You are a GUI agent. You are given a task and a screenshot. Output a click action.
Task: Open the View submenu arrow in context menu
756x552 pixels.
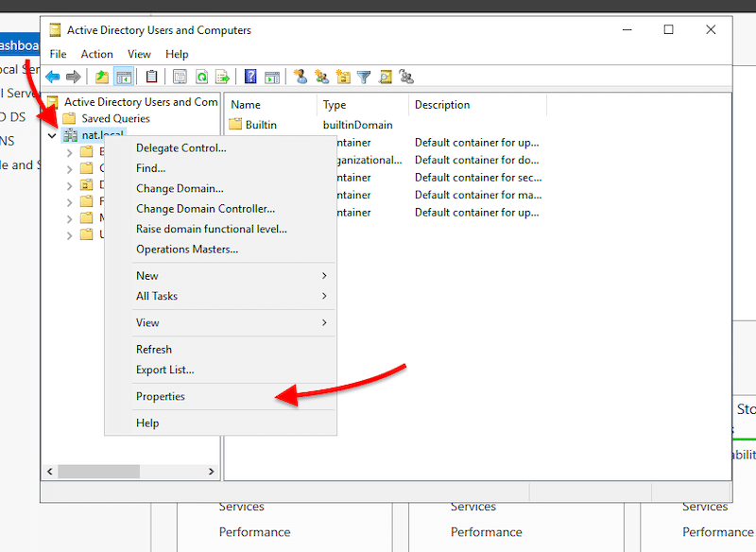click(x=324, y=322)
